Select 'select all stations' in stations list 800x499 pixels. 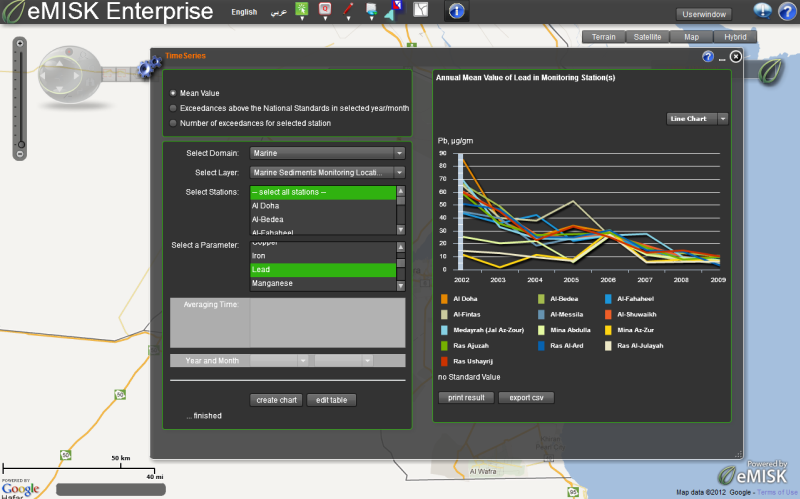(x=323, y=192)
